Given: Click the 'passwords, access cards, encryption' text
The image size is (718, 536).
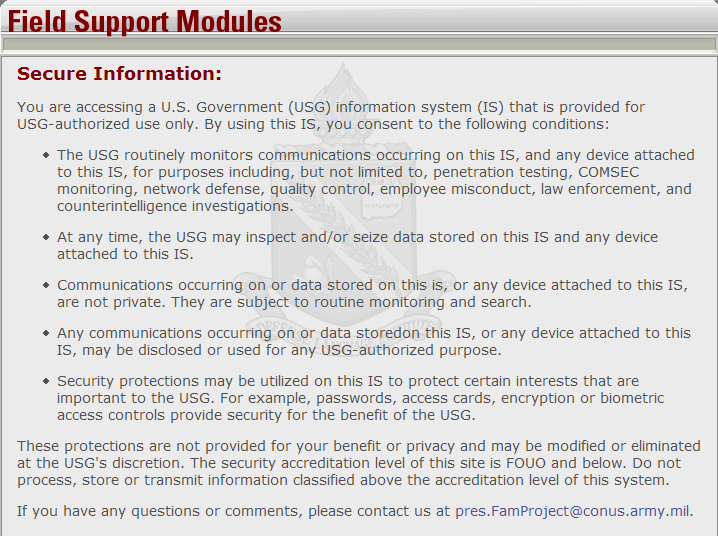Looking at the screenshot, I should click(x=420, y=398).
